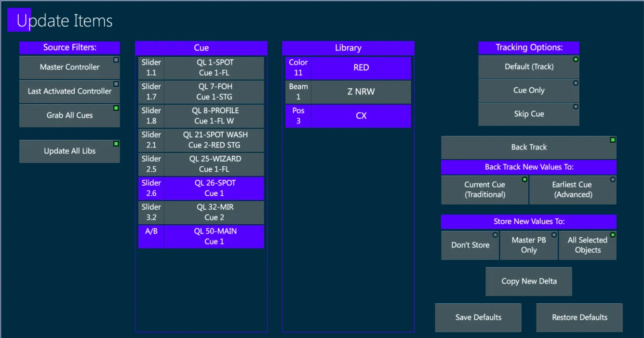644x338 pixels.
Task: Click the Store New Values To label
Action: pos(529,222)
